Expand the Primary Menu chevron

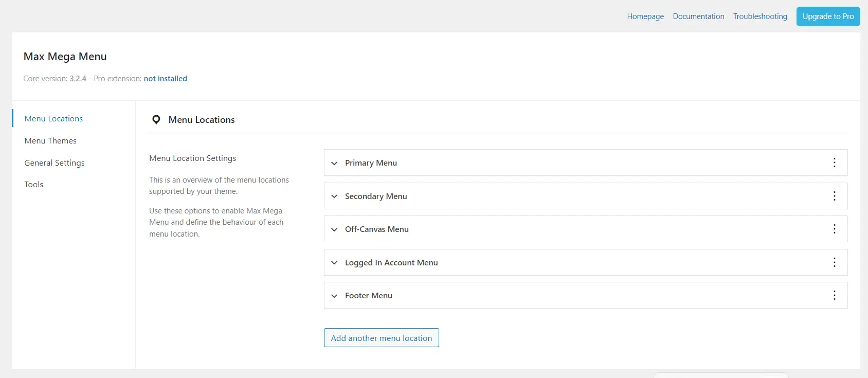334,163
